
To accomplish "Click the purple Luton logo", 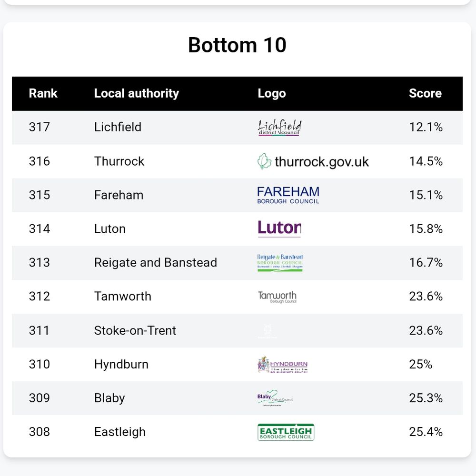I will tap(279, 228).
